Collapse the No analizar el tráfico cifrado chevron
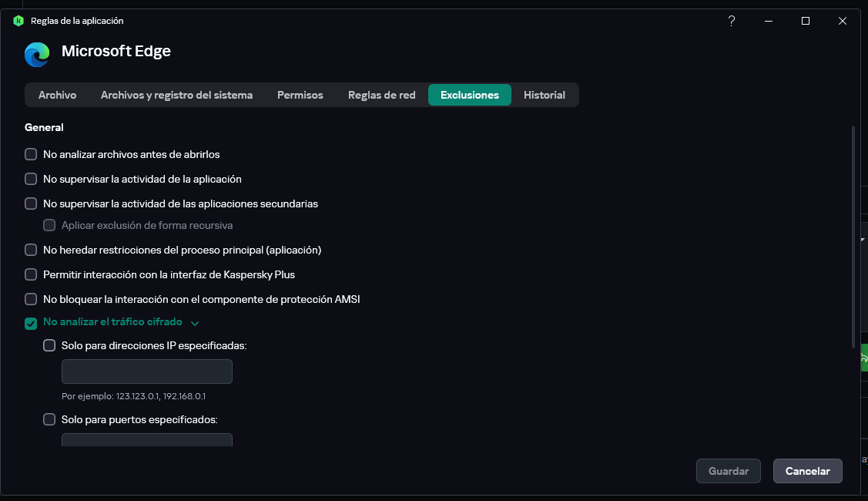Viewport: 868px width, 501px height. (195, 323)
